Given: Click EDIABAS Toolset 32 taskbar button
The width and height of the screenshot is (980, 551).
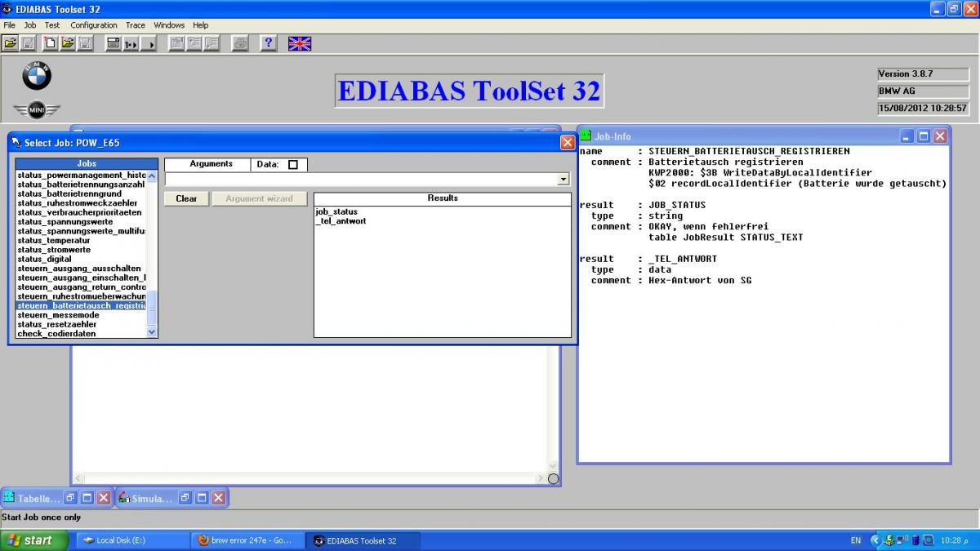Looking at the screenshot, I should tap(363, 540).
